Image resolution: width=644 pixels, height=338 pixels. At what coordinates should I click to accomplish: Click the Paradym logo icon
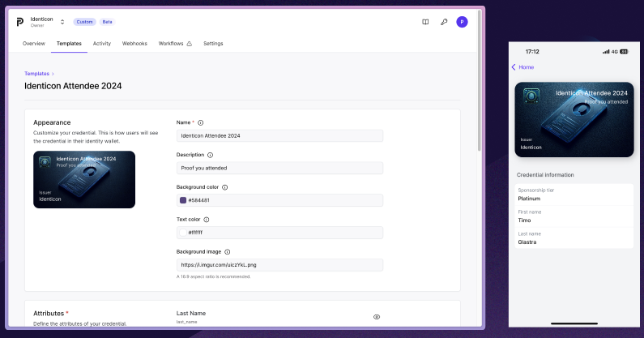[19, 22]
